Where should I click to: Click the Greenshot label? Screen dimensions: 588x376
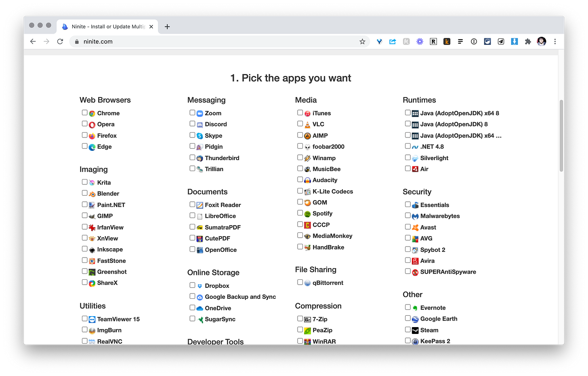tap(112, 272)
